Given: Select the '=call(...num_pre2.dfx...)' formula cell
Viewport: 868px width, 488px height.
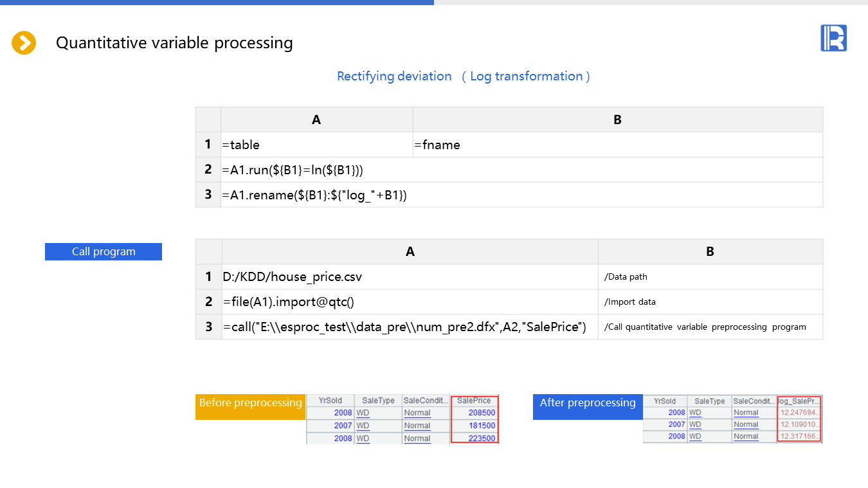Looking at the screenshot, I should tap(410, 327).
